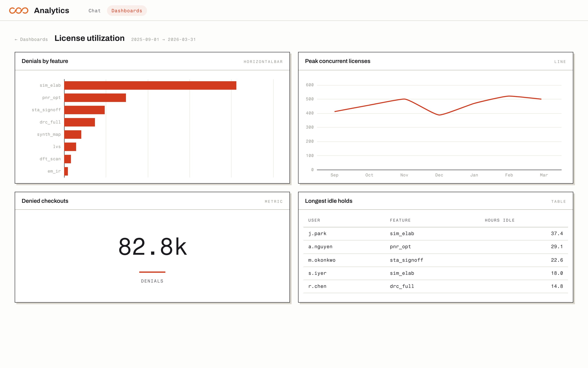
Task: Click the DENIALS caption under the metric
Action: click(x=152, y=281)
